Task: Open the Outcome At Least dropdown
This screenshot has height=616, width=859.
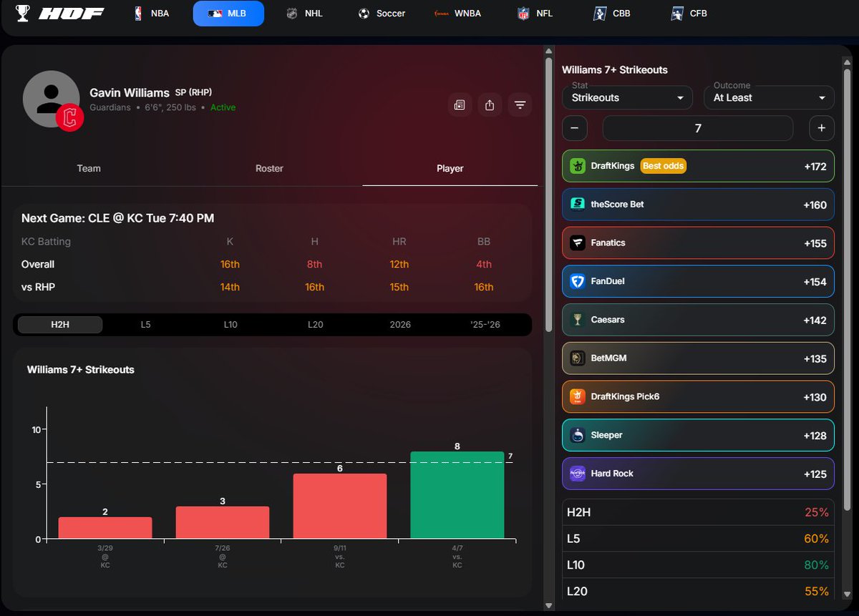Action: [769, 97]
